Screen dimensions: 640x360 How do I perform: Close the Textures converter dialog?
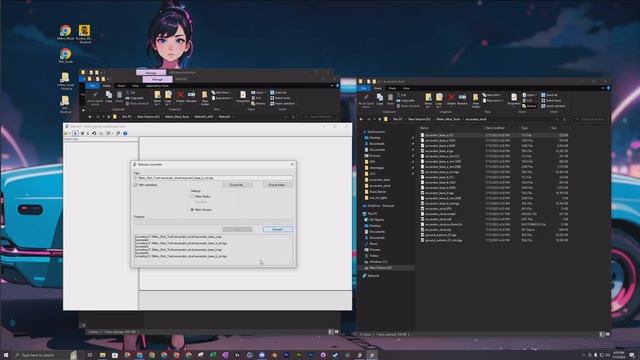[292, 164]
